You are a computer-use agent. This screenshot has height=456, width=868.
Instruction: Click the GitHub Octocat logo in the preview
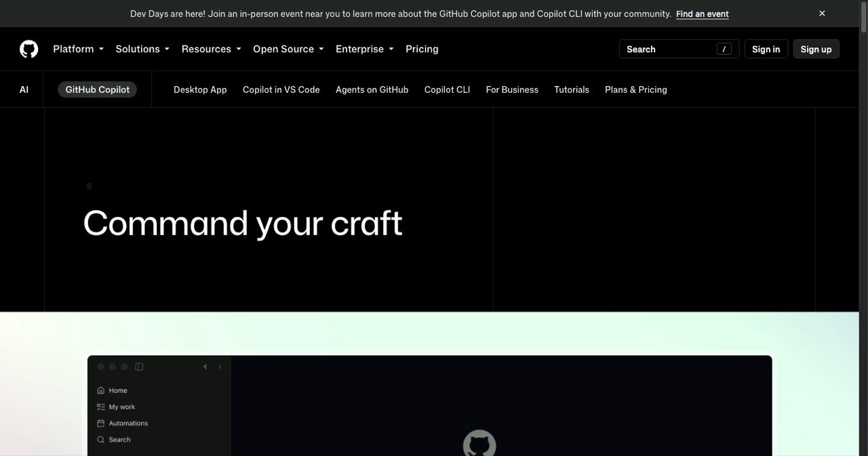click(479, 444)
